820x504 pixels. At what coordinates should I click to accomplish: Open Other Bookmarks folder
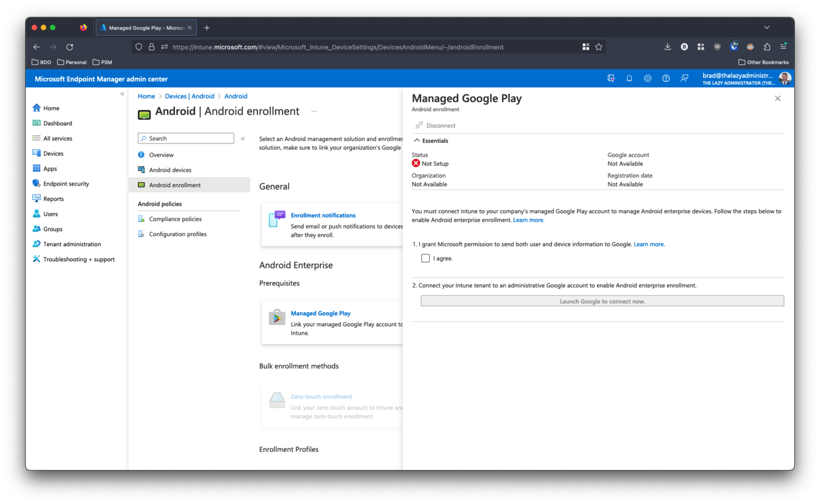click(763, 62)
